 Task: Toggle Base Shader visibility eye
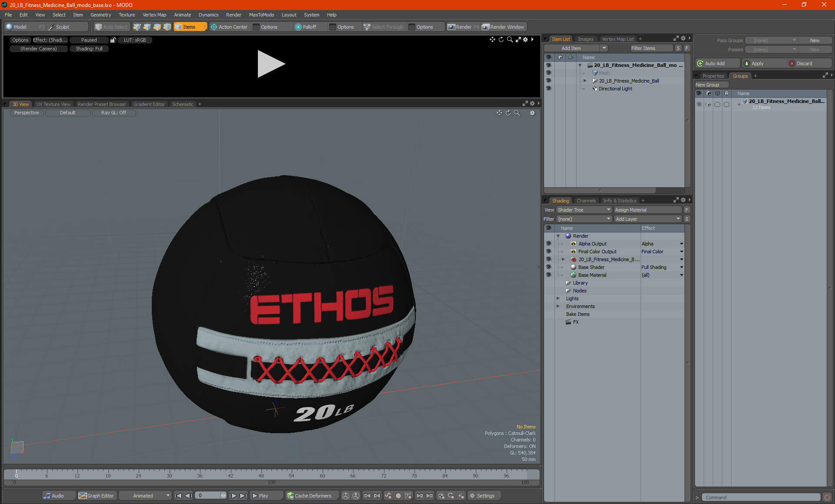[548, 267]
